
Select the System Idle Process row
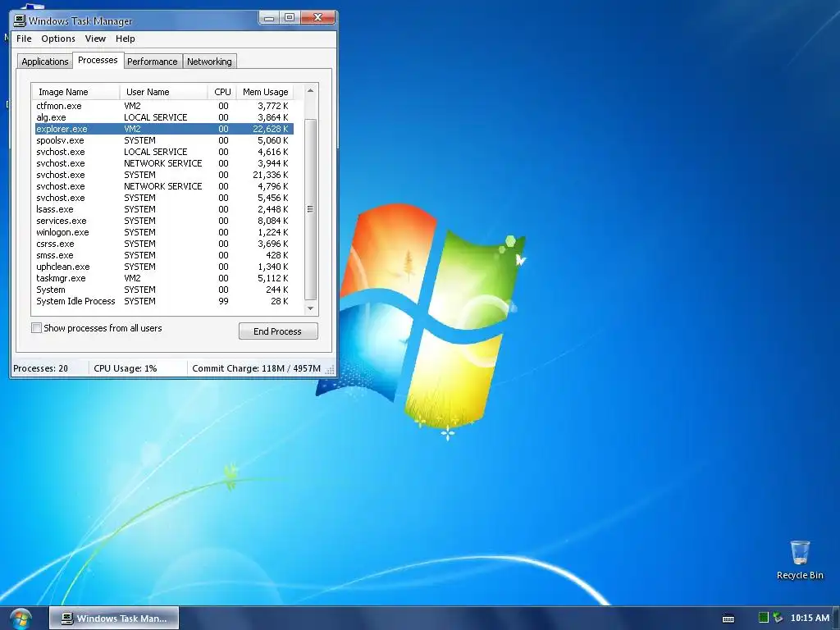[163, 301]
